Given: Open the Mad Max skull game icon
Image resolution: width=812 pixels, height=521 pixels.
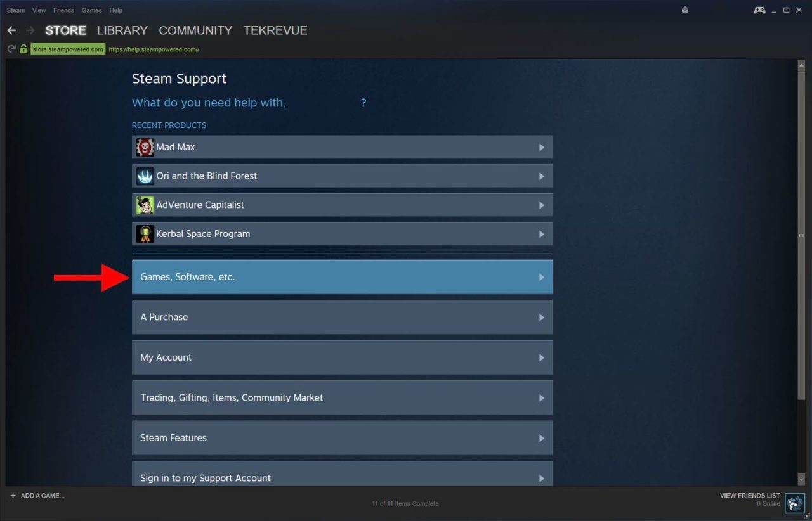Looking at the screenshot, I should click(x=145, y=147).
